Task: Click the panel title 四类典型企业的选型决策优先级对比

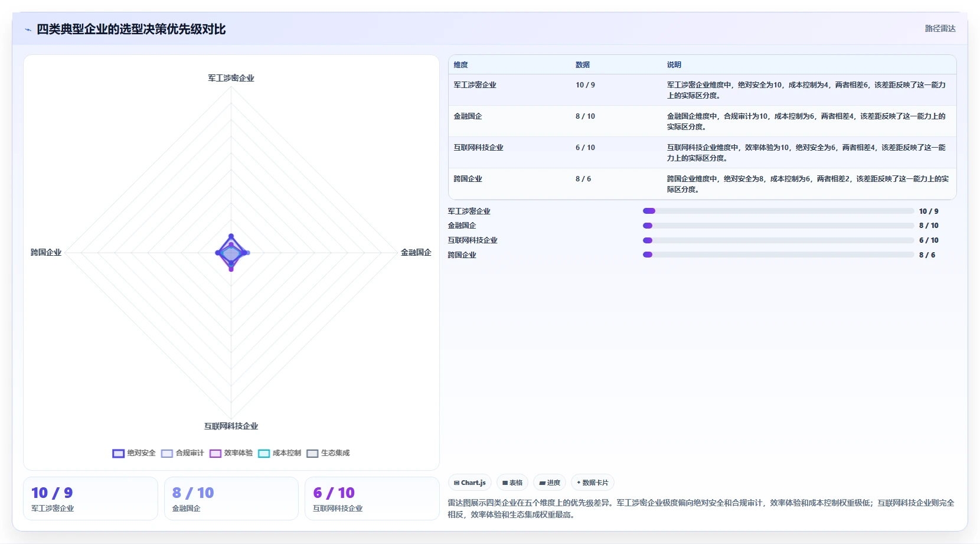Action: click(x=131, y=30)
